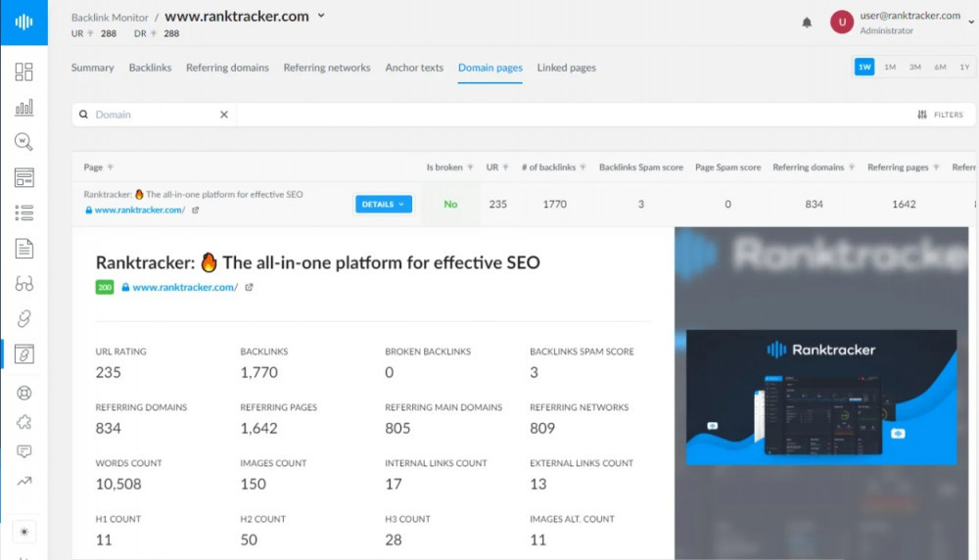Click the Ranktracker page title heading in details

pos(318,262)
